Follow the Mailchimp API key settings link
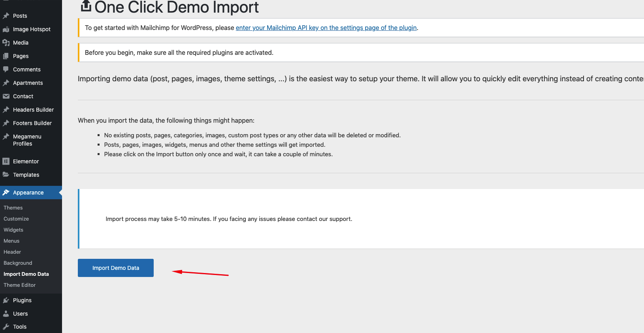This screenshot has height=333, width=644. tap(326, 28)
